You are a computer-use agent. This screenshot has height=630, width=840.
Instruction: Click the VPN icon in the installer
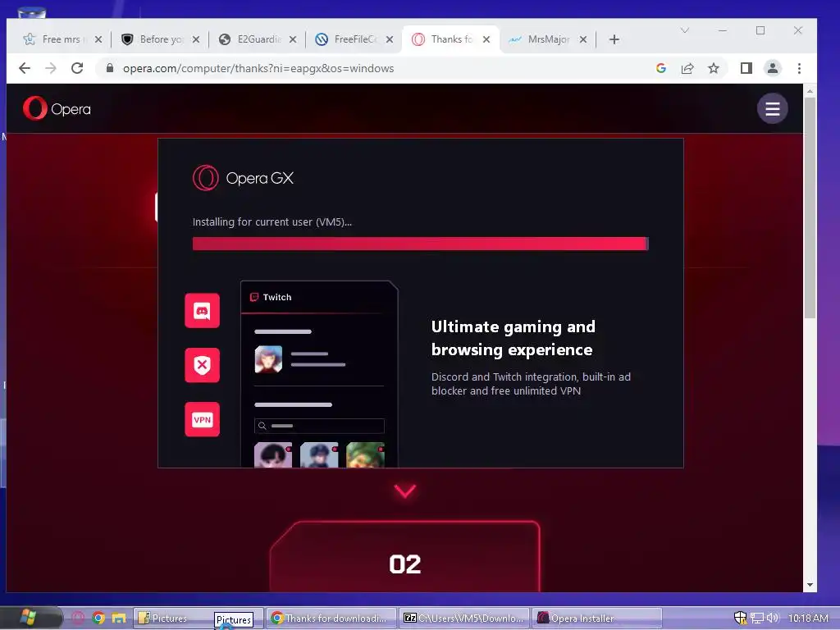pos(202,419)
